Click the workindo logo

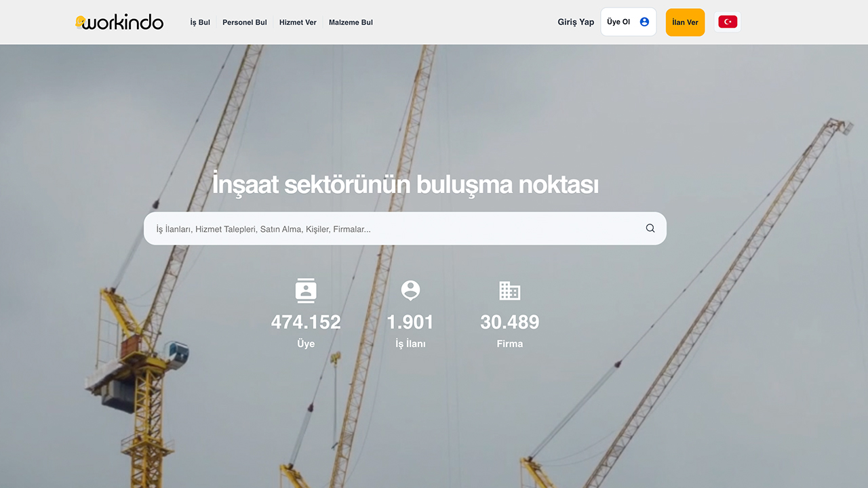coord(119,22)
